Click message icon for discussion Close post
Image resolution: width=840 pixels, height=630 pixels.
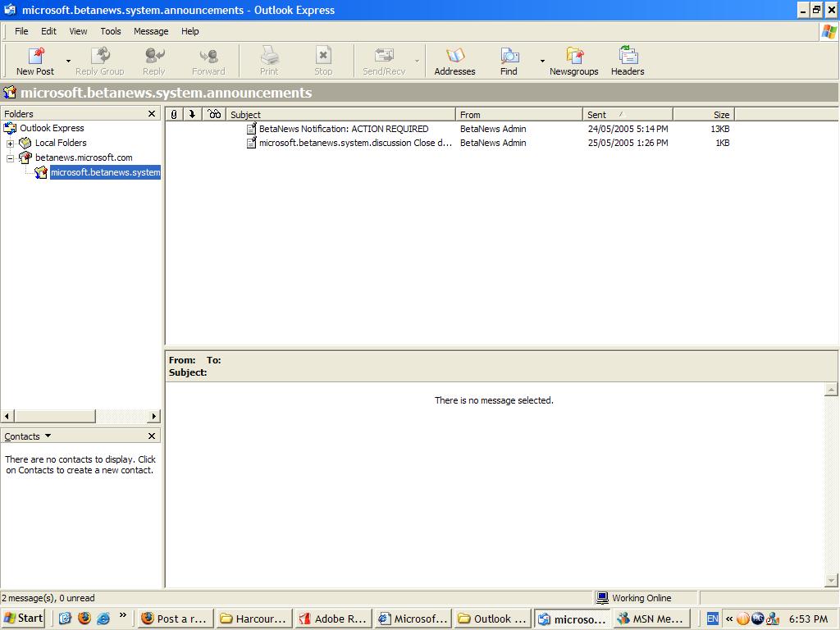[x=251, y=143]
